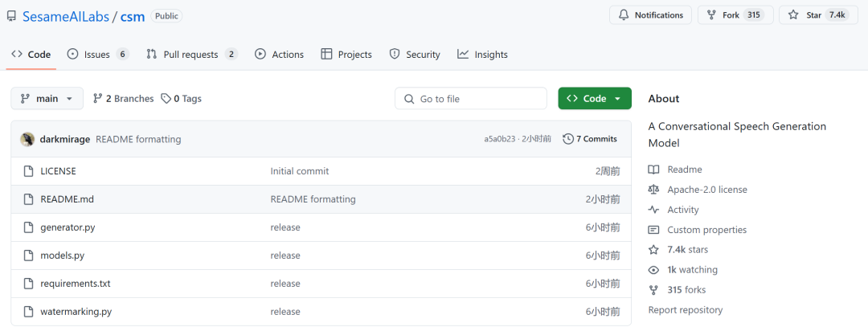868x327 pixels.
Task: Expand the green Code dropdown
Action: (x=595, y=99)
